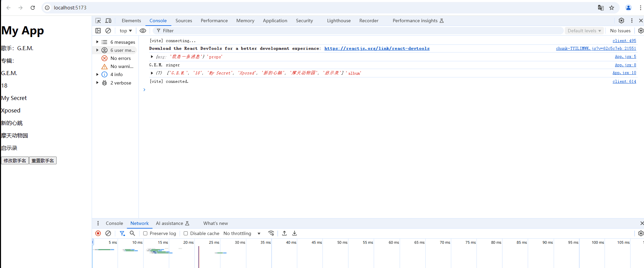Image resolution: width=644 pixels, height=268 pixels.
Task: Export the HAR file
Action: pyautogui.click(x=295, y=233)
